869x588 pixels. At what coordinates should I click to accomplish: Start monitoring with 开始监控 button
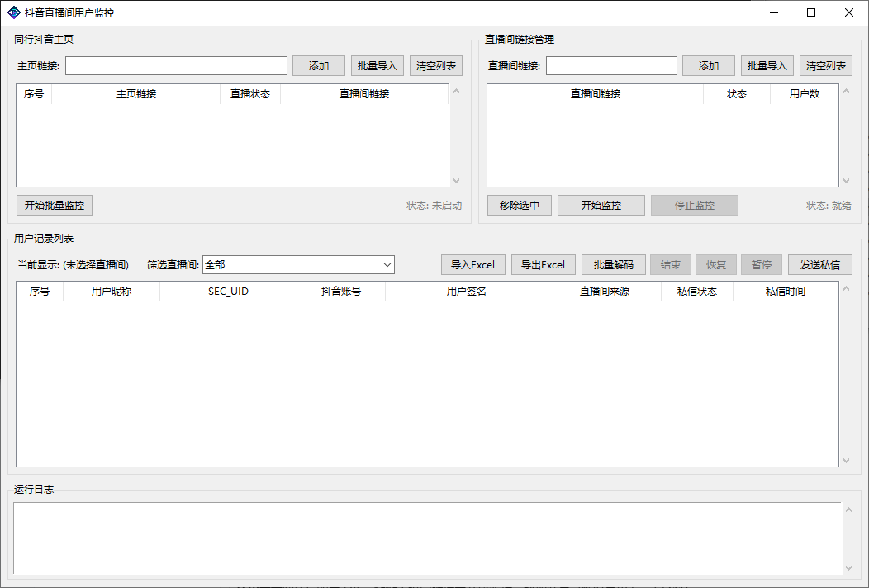[x=601, y=205]
